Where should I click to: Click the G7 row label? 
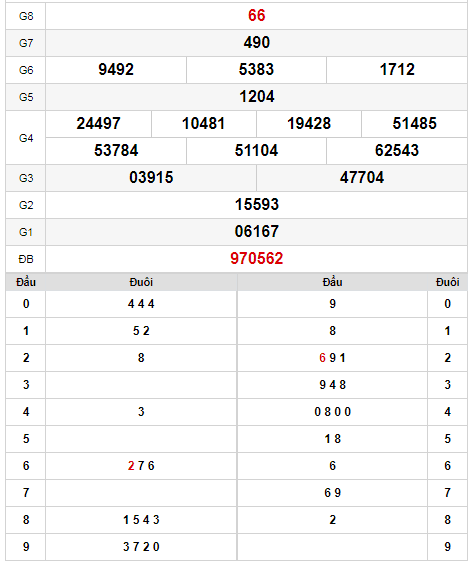click(26, 43)
